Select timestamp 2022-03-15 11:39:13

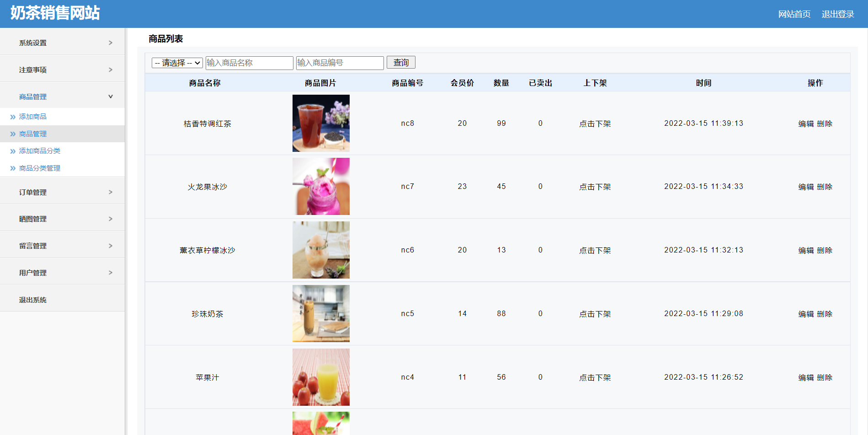pyautogui.click(x=704, y=123)
